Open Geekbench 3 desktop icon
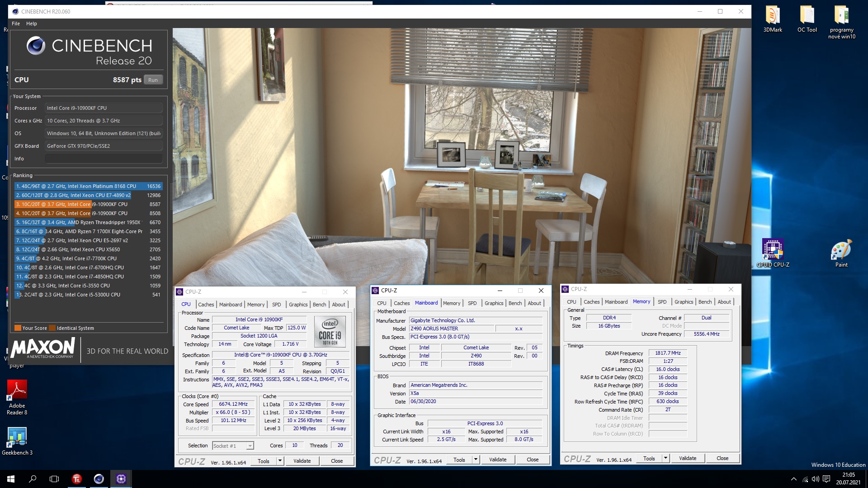 (x=17, y=441)
